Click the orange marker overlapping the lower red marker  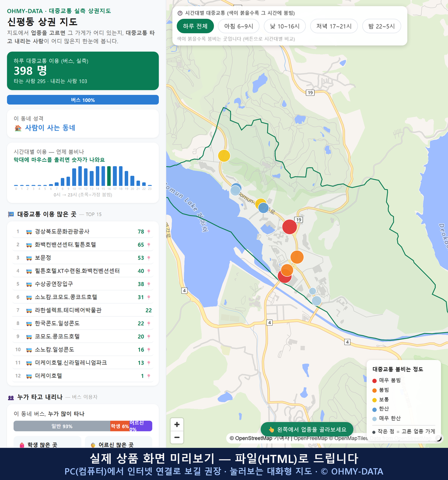coord(287,270)
